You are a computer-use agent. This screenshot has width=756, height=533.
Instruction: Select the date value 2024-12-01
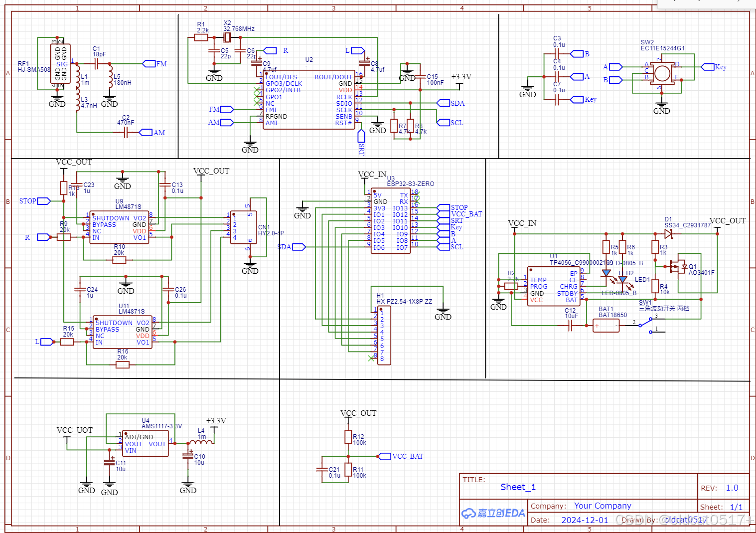tap(585, 520)
